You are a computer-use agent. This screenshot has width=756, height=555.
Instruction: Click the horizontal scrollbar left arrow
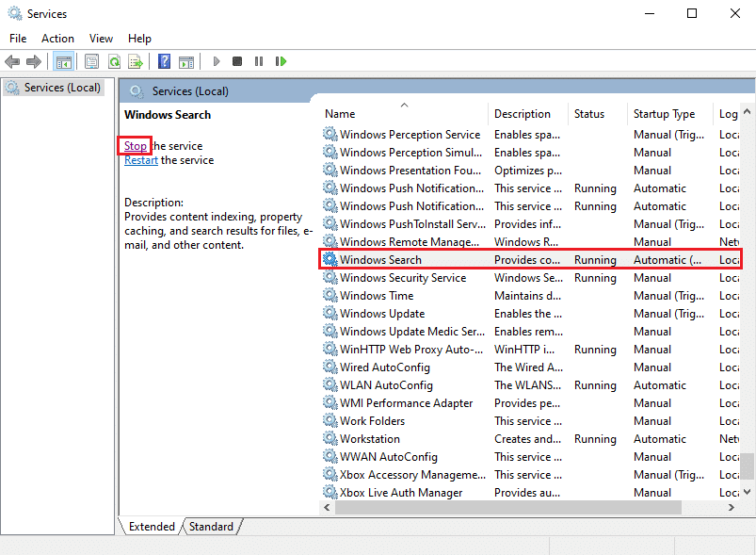pos(327,507)
